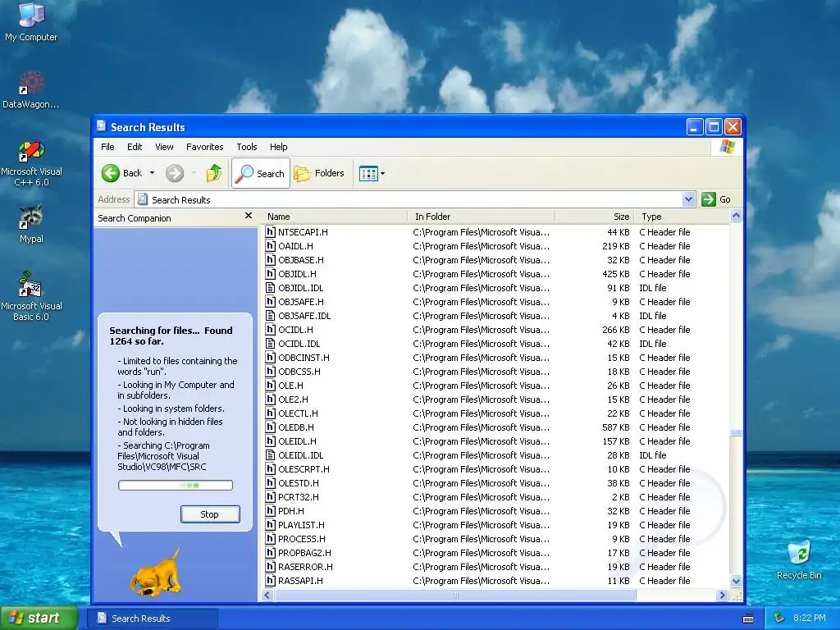Select the NTSECAPI.H file icon
840x630 pixels.
(271, 232)
